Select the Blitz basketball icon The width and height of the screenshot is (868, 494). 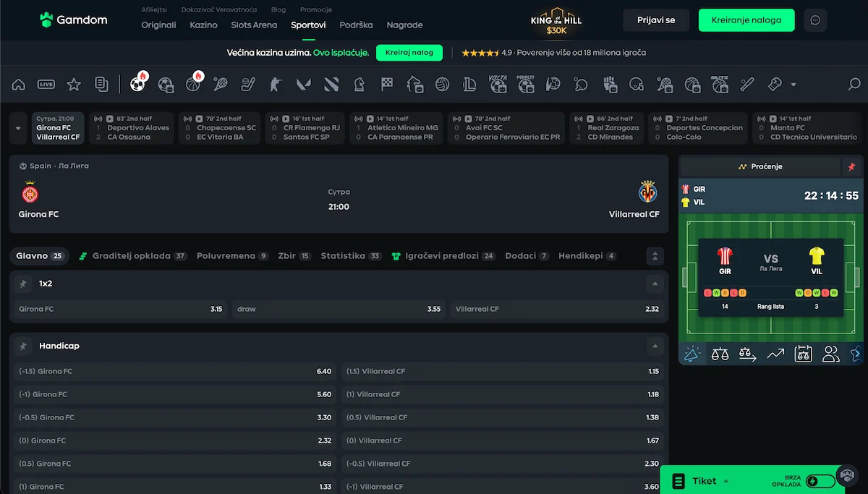720,85
